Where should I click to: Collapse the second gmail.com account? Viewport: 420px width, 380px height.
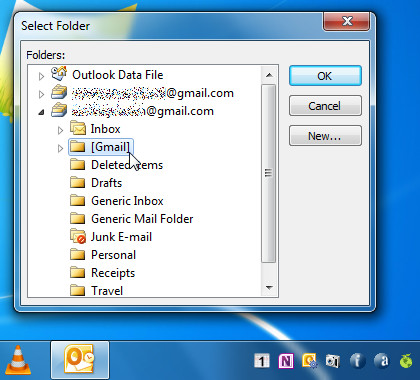point(41,113)
